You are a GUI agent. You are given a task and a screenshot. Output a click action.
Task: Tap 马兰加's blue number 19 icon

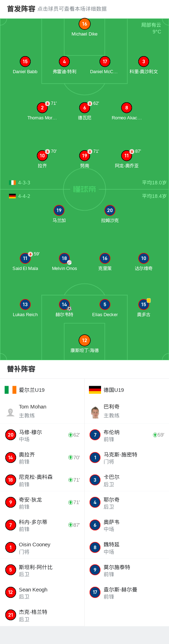pos(59,210)
